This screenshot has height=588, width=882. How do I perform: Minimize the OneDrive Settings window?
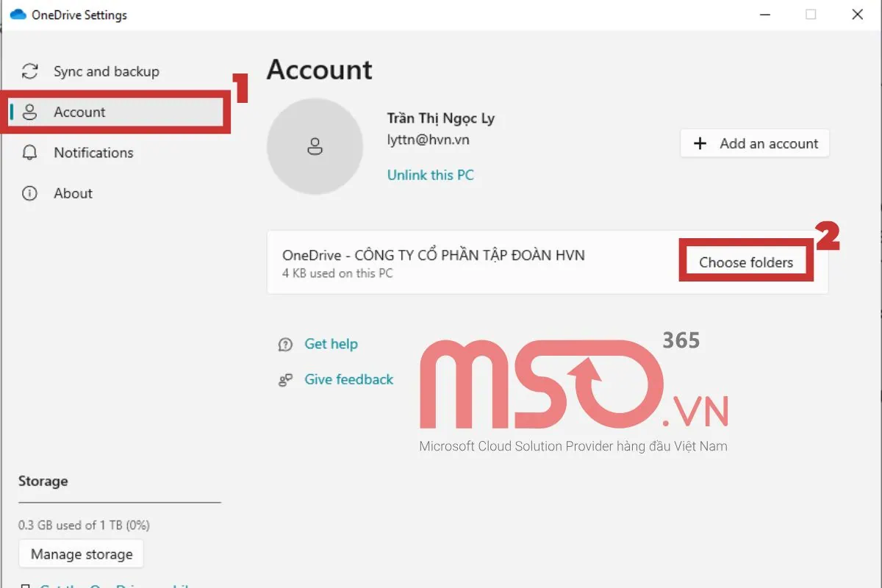[x=764, y=15]
